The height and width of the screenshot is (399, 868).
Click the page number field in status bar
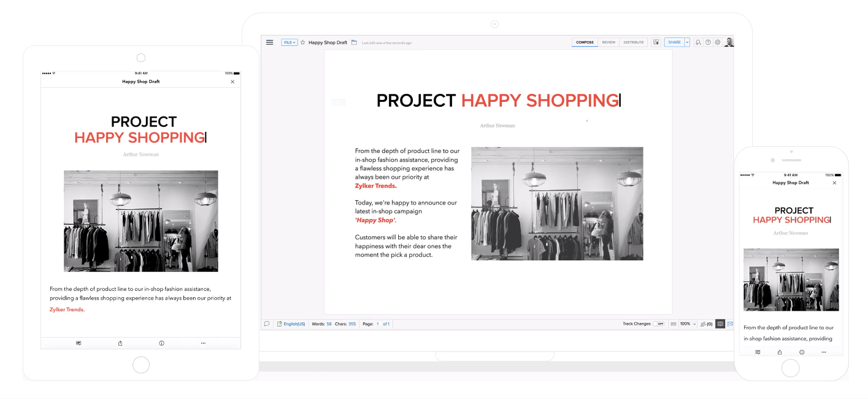pos(378,323)
